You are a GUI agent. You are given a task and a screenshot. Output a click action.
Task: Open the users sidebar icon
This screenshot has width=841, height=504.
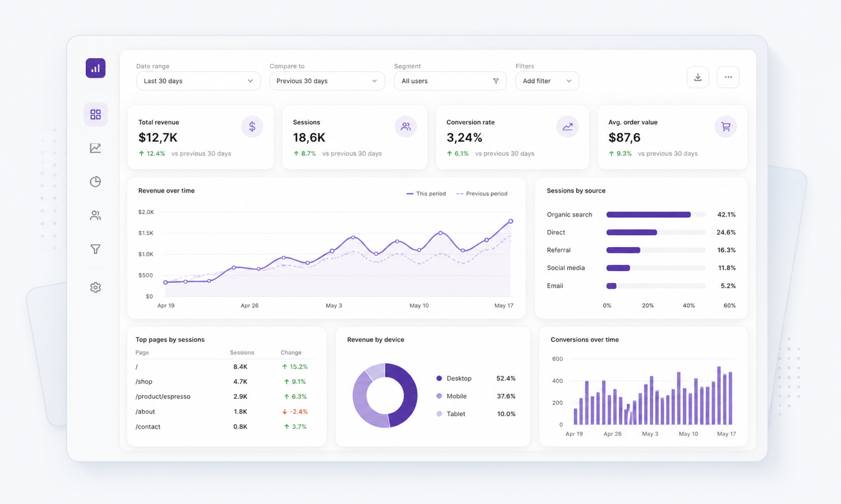tap(96, 215)
